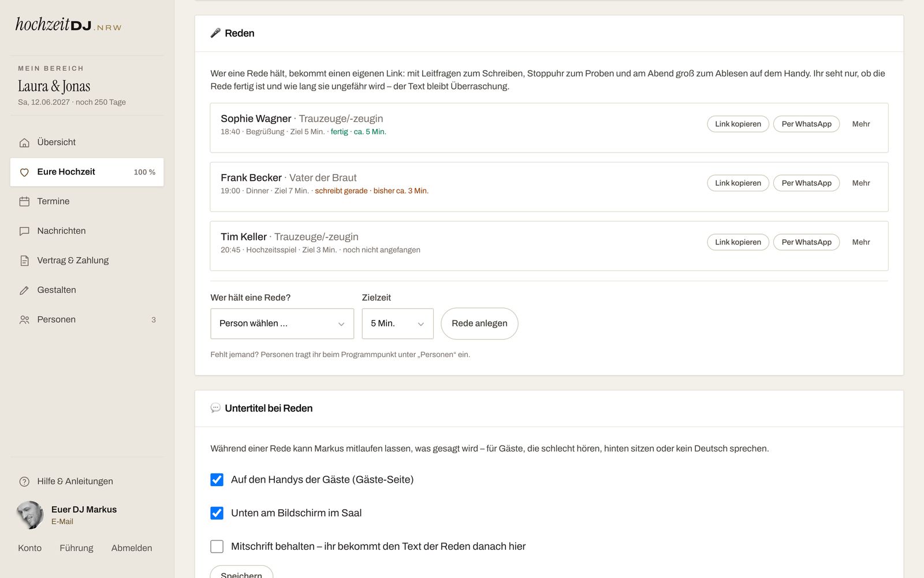Click the hochzeitDJ NRW logo
Image resolution: width=924 pixels, height=578 pixels.
(x=68, y=24)
